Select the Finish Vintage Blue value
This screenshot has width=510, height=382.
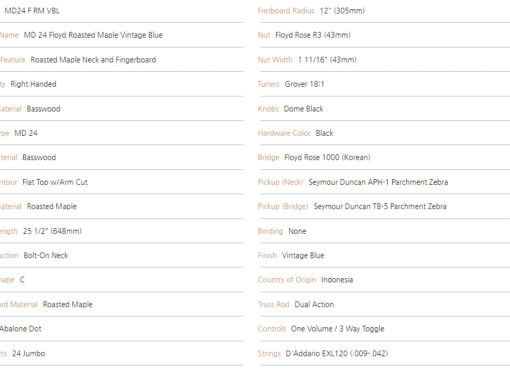coord(303,255)
